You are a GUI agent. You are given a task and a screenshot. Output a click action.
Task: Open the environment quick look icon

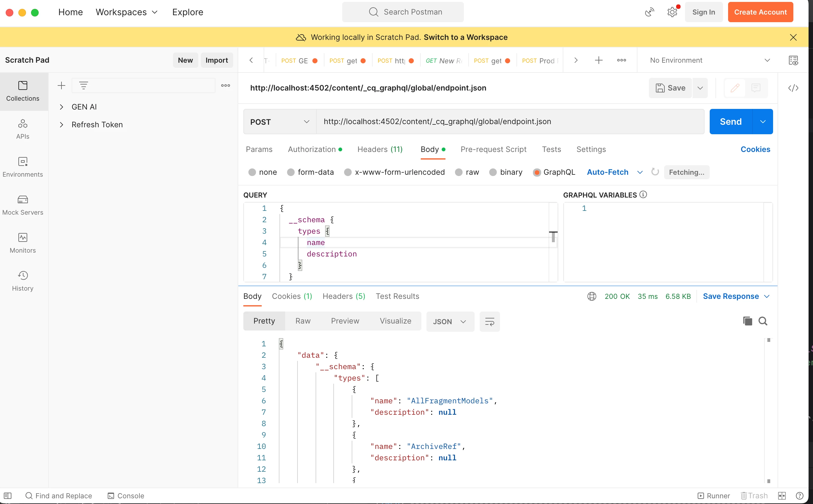pyautogui.click(x=793, y=60)
